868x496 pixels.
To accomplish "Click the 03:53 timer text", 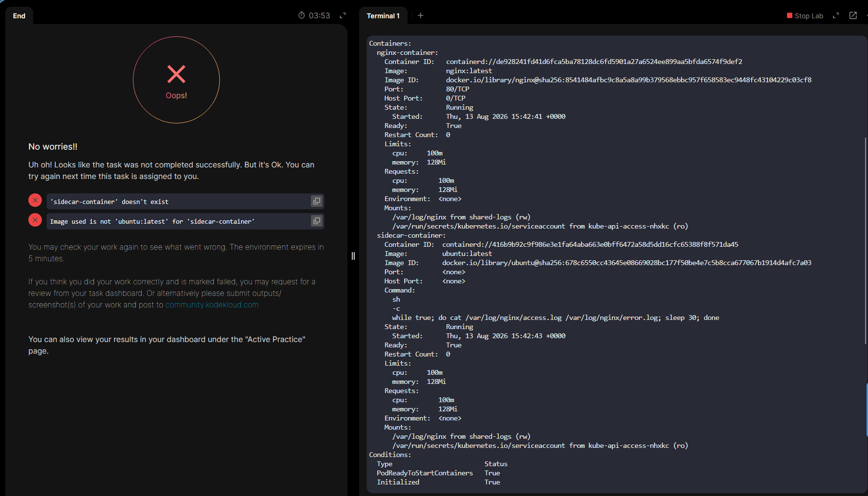I will coord(319,15).
